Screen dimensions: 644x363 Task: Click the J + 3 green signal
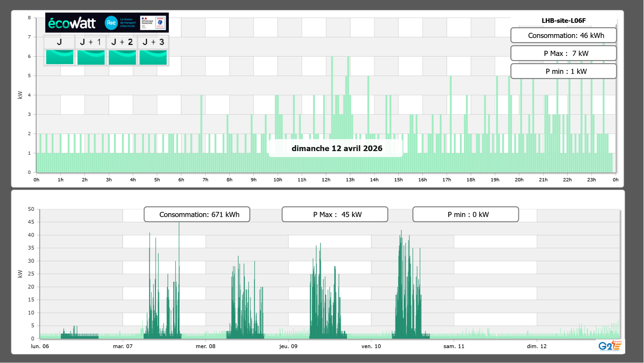153,57
